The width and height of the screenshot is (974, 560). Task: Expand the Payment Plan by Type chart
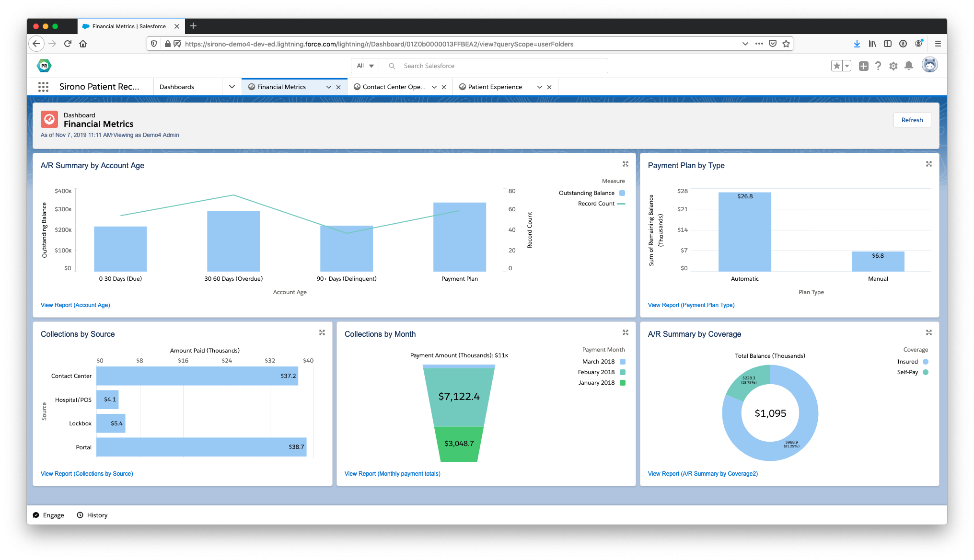[x=929, y=164]
